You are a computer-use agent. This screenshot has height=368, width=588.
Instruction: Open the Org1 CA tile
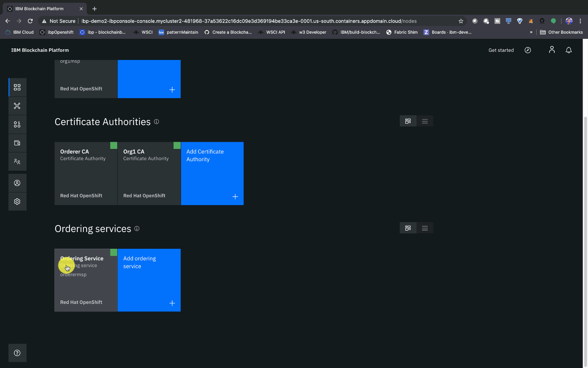[x=149, y=173]
